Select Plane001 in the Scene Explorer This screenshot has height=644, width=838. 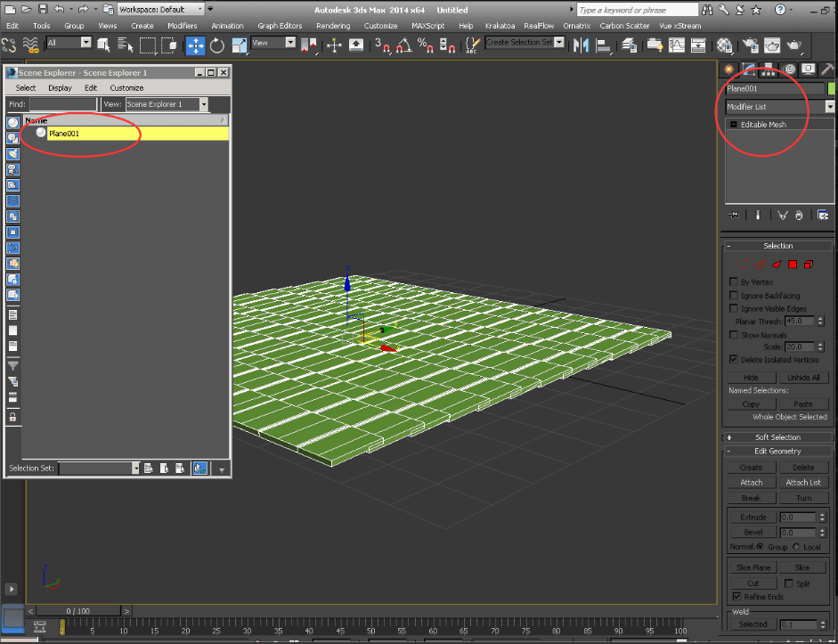[x=65, y=132]
